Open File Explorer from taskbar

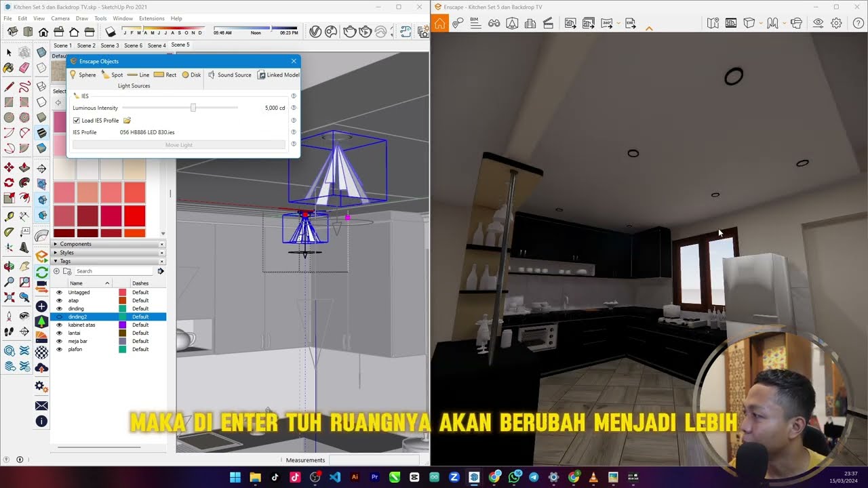[x=255, y=477]
